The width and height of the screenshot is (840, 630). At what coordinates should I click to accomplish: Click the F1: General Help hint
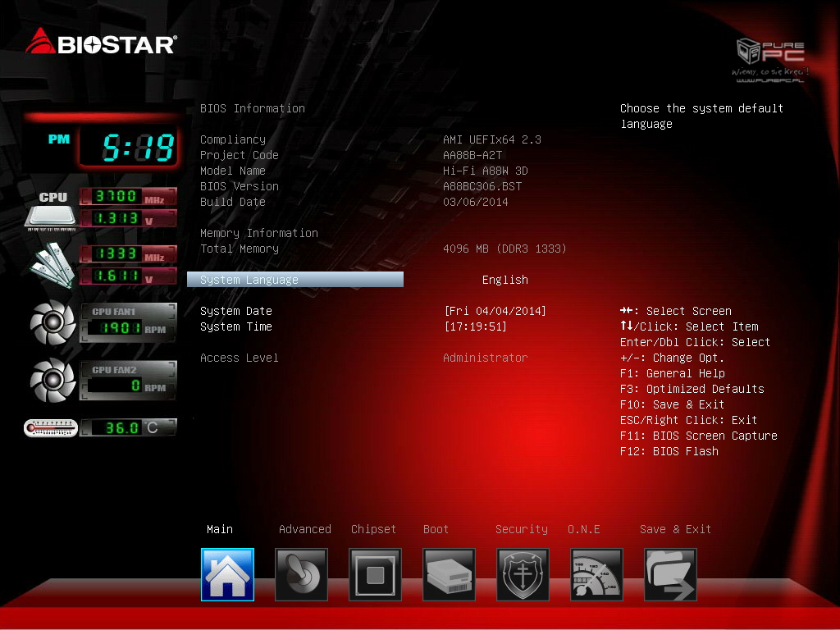[x=673, y=373]
